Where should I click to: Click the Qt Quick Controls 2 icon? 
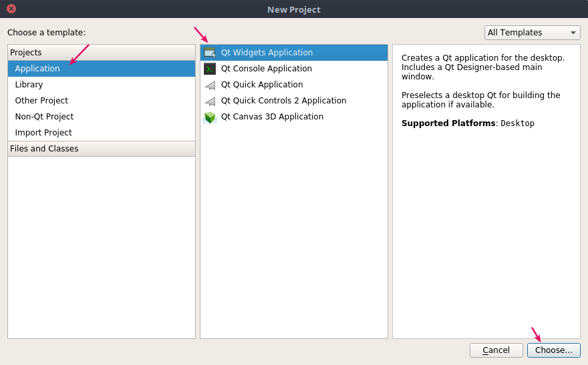[x=210, y=101]
